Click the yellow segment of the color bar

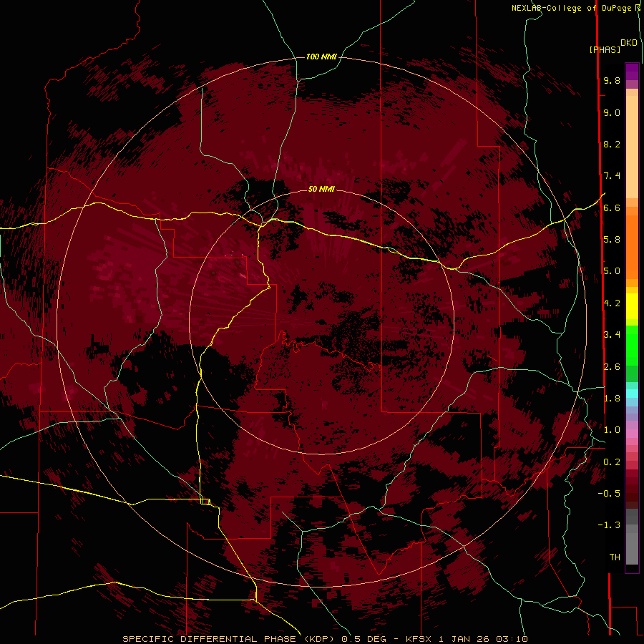point(632,306)
